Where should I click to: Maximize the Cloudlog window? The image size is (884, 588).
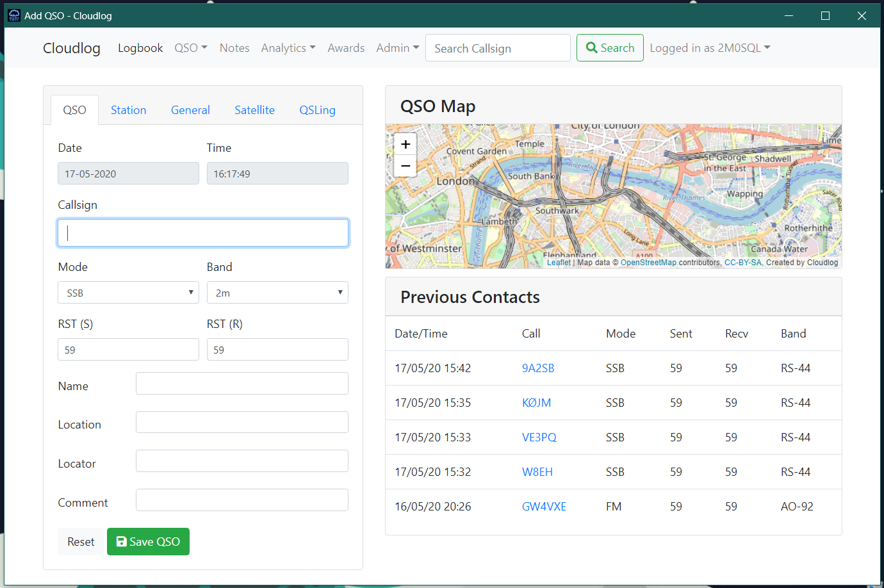[x=825, y=15]
